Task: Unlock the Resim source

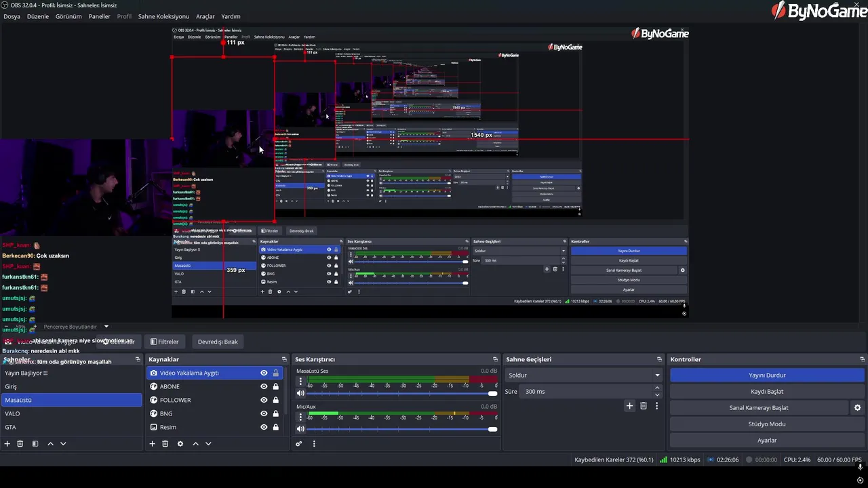Action: click(275, 427)
